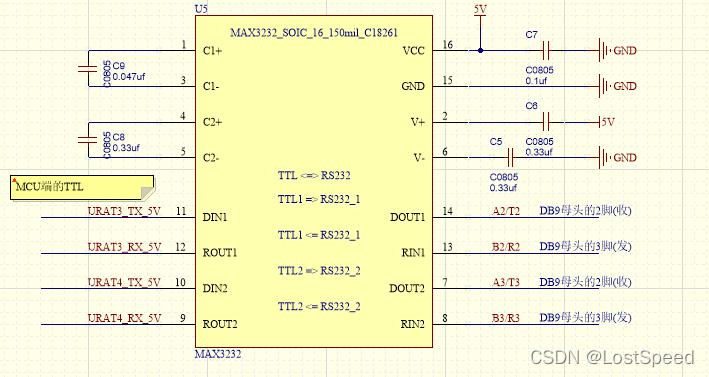
Task: Select the URAT3_TX_5V net label
Action: pyautogui.click(x=124, y=211)
